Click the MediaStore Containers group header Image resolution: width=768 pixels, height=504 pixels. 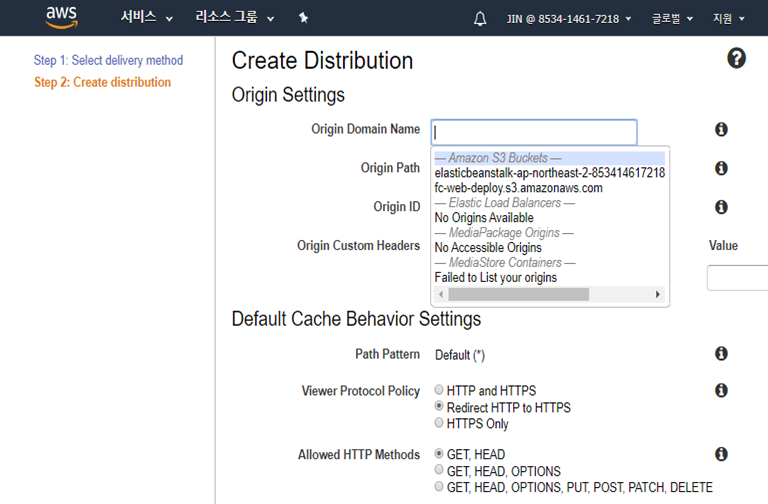tap(505, 263)
